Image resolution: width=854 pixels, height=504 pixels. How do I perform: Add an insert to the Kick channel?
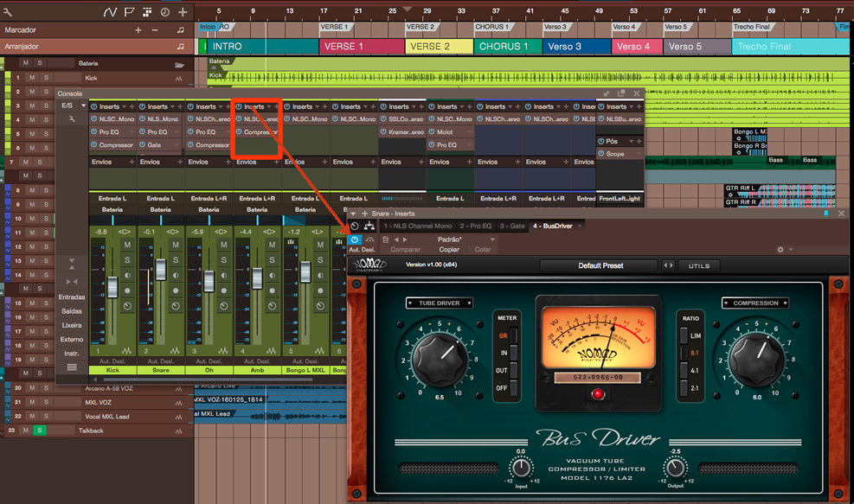click(132, 106)
